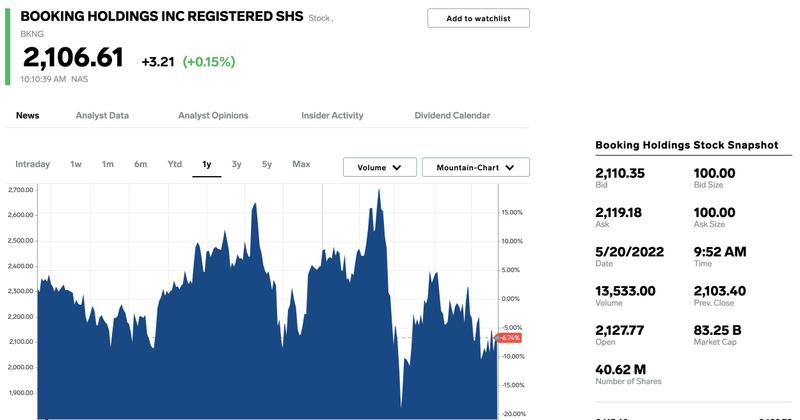Switch to Analyst Data tab
The image size is (800, 420).
pyautogui.click(x=102, y=115)
